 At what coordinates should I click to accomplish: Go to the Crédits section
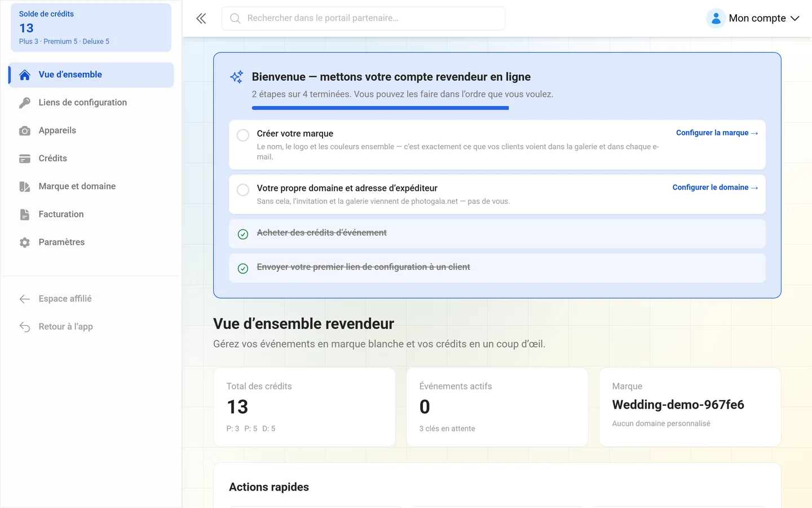point(91,159)
